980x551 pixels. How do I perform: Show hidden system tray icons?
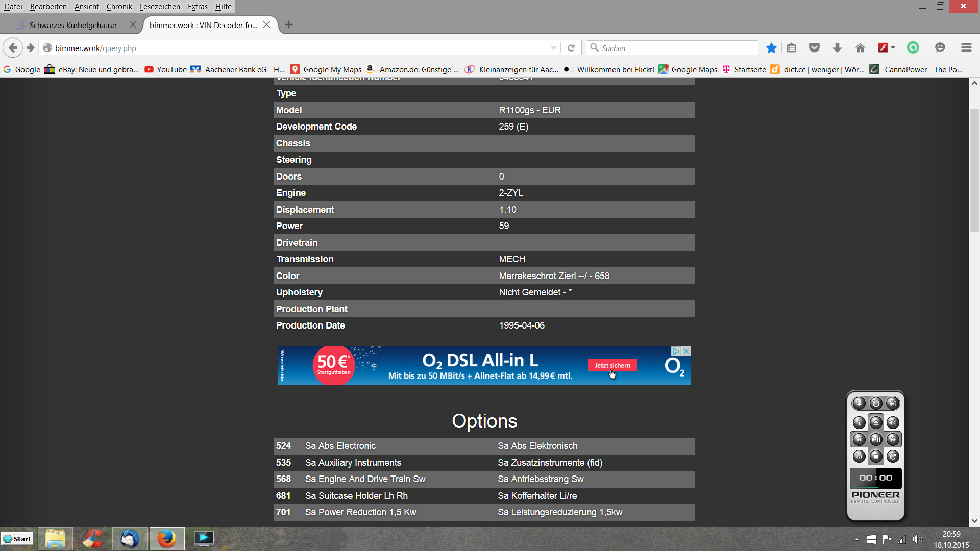(x=856, y=539)
